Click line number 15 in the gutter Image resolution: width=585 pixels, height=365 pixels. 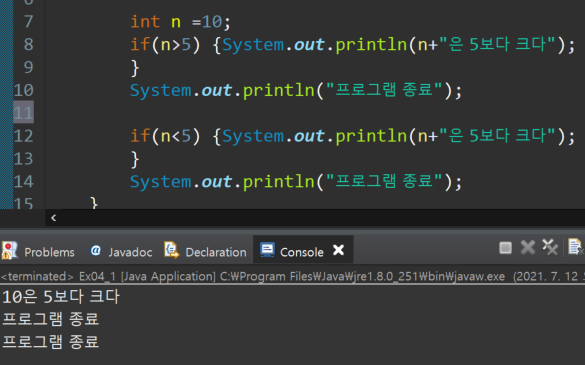[x=24, y=204]
